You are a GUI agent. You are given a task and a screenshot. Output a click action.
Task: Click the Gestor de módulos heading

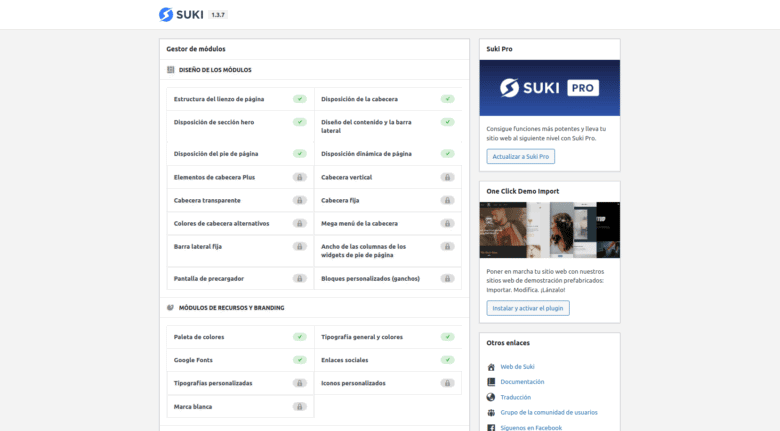coord(196,49)
